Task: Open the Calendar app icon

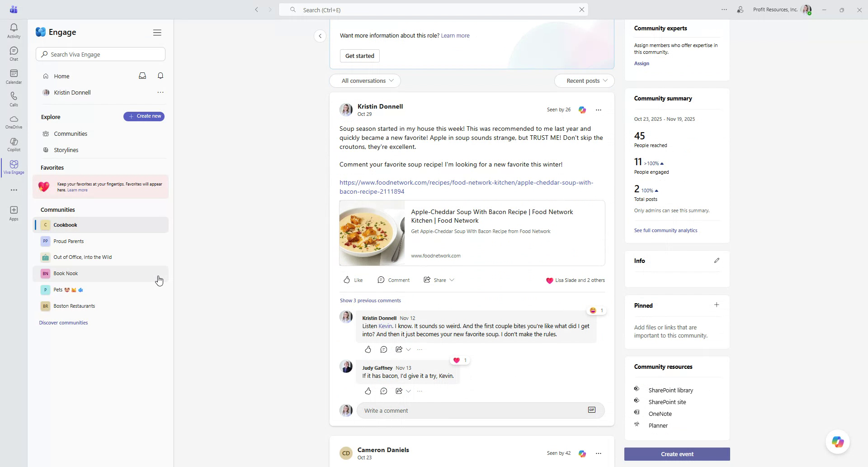Action: (x=14, y=75)
